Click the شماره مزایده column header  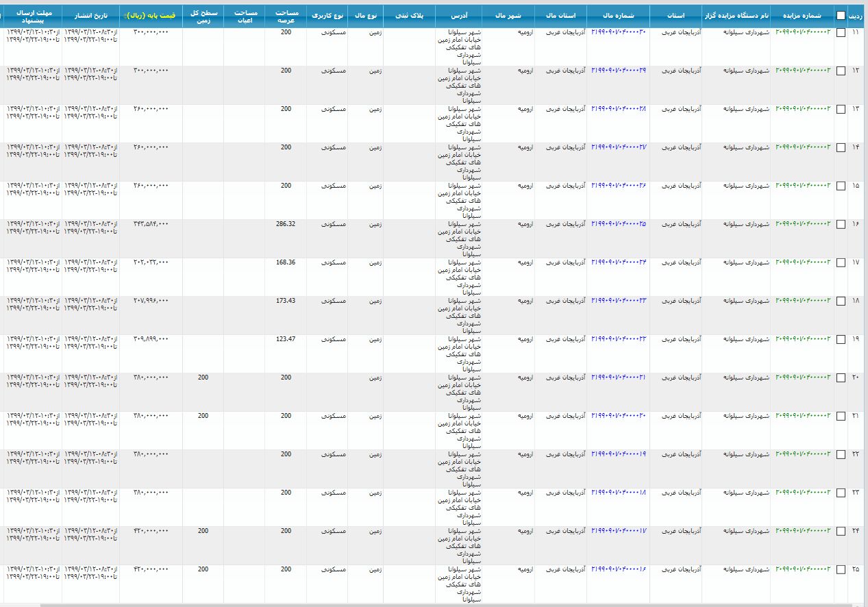(x=802, y=15)
